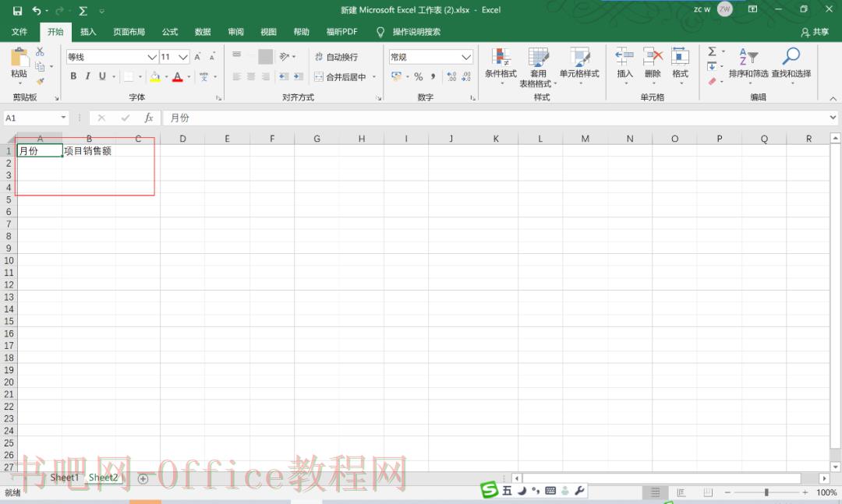Open 条件格式 conditional formatting
The image size is (842, 504).
pyautogui.click(x=501, y=66)
